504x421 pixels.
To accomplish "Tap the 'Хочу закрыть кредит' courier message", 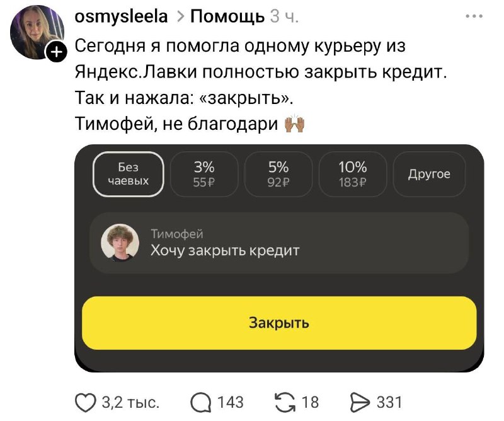I will (x=224, y=250).
